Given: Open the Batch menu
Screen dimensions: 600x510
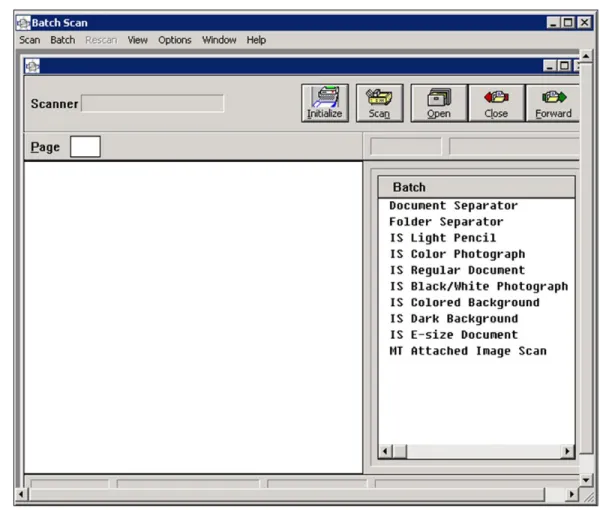Looking at the screenshot, I should [62, 40].
